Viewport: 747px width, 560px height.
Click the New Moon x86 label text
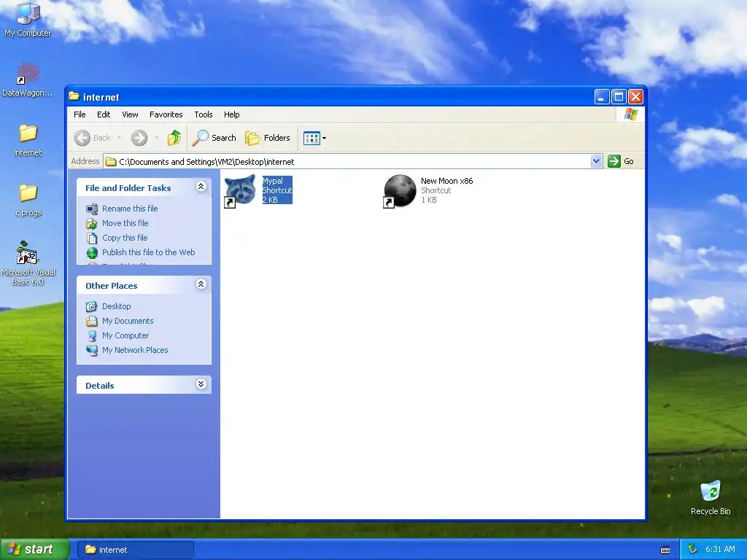click(447, 181)
